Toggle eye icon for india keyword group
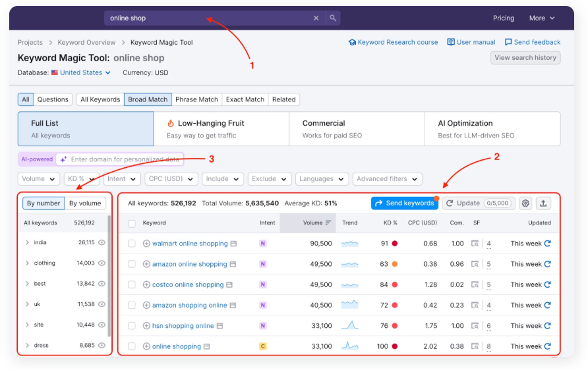This screenshot has height=370, width=588. 102,243
